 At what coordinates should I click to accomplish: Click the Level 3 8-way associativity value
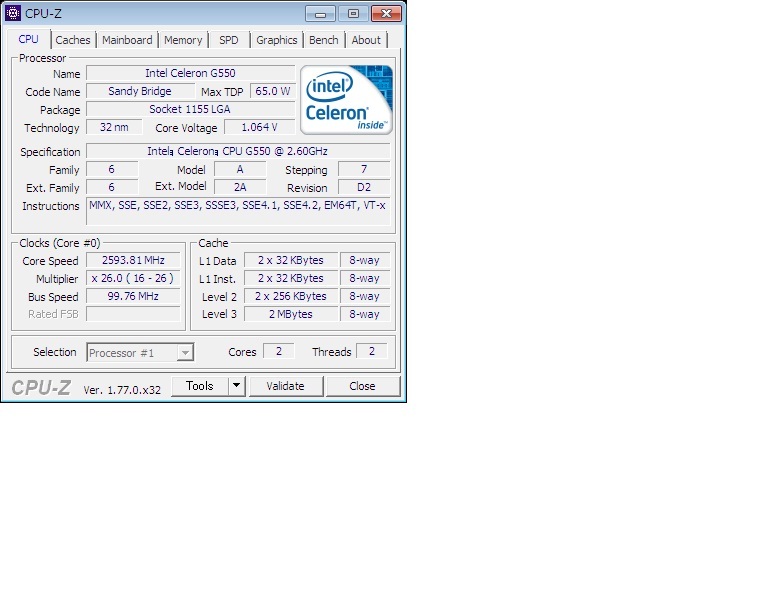(364, 314)
